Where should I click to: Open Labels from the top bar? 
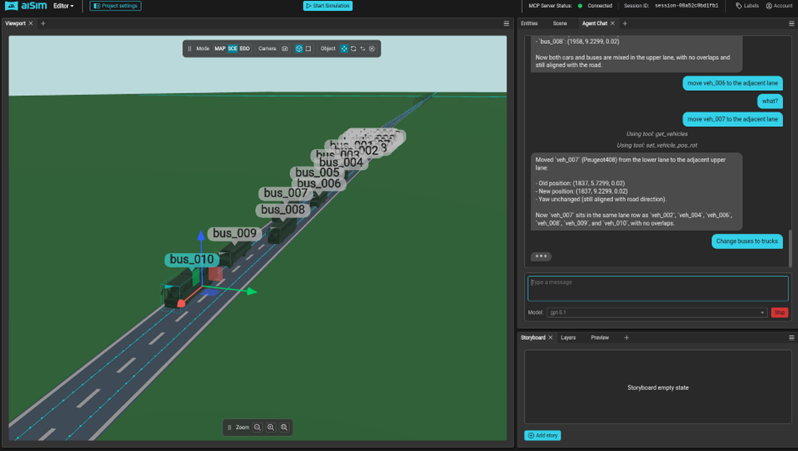point(747,6)
